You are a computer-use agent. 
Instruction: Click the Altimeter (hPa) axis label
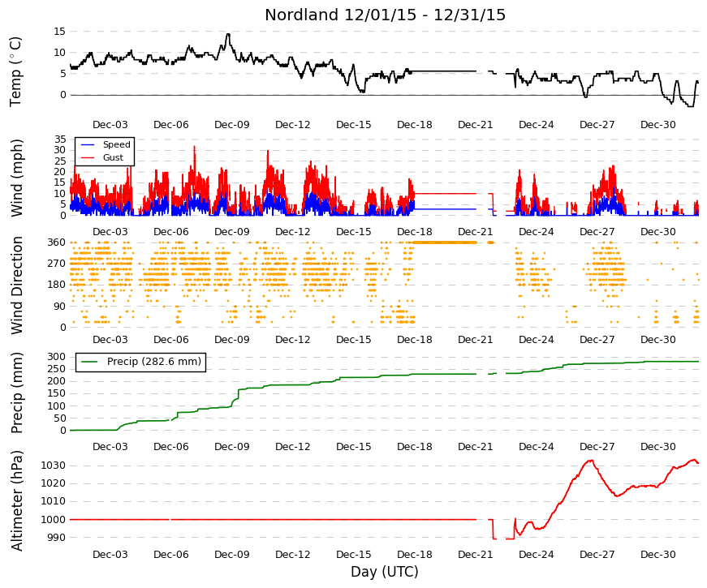click(16, 500)
